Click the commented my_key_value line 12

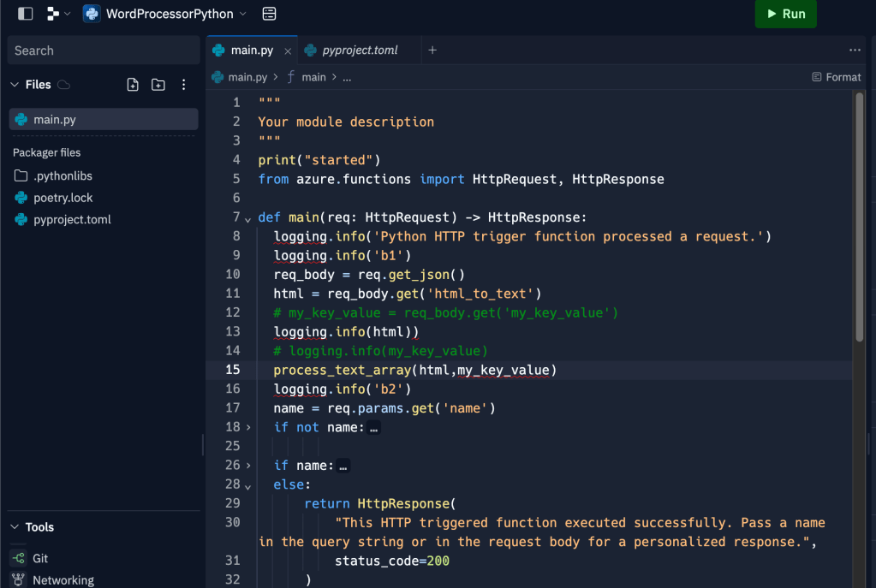[445, 312]
